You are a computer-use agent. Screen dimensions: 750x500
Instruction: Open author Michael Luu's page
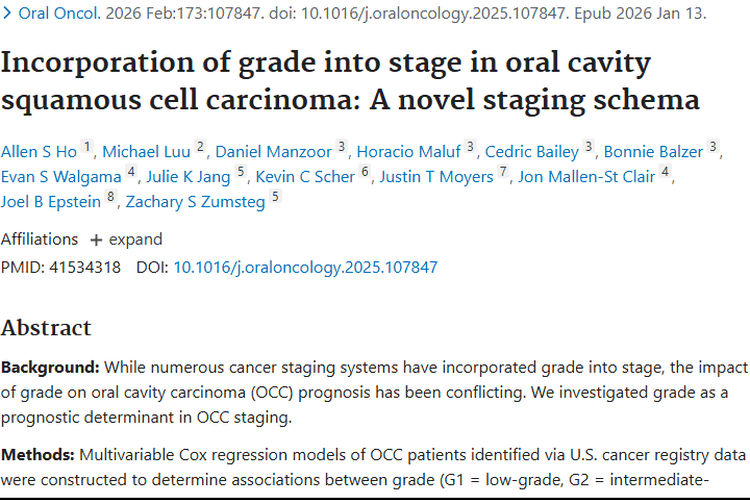click(148, 152)
